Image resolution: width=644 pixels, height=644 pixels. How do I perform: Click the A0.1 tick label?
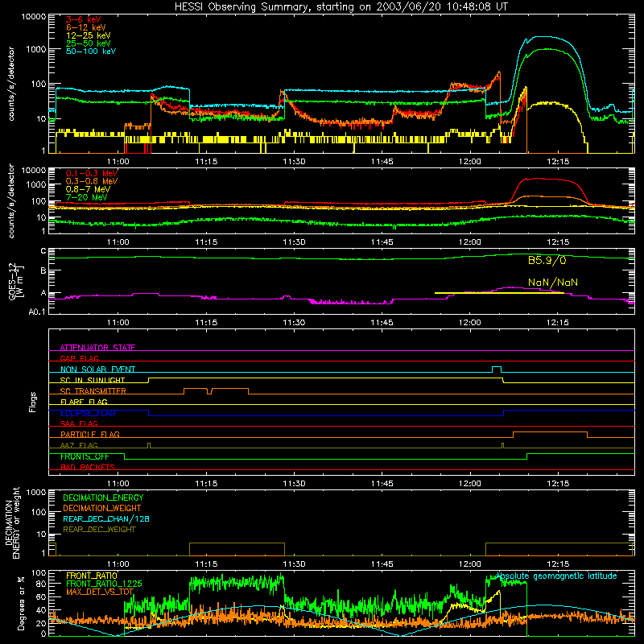pyautogui.click(x=36, y=312)
